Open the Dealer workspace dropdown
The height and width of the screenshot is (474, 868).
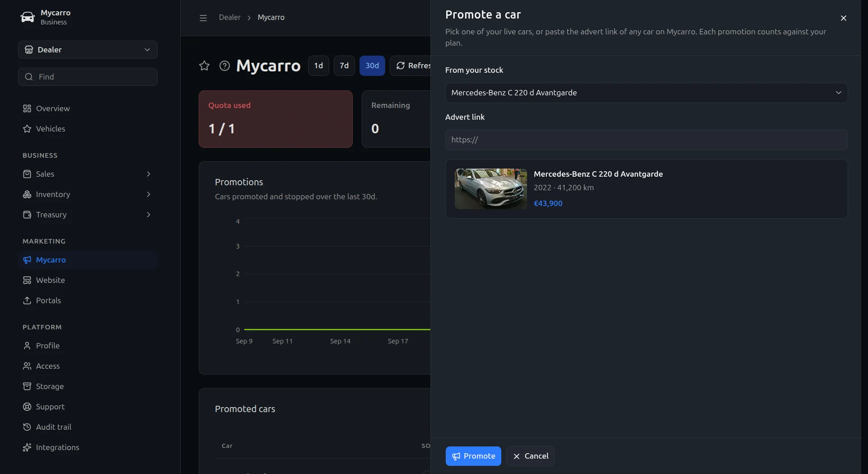click(88, 50)
